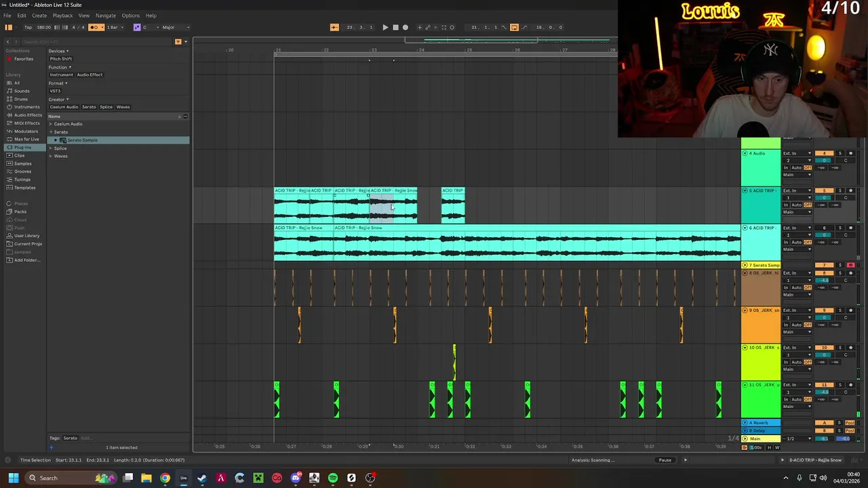Open the File menu

click(7, 16)
